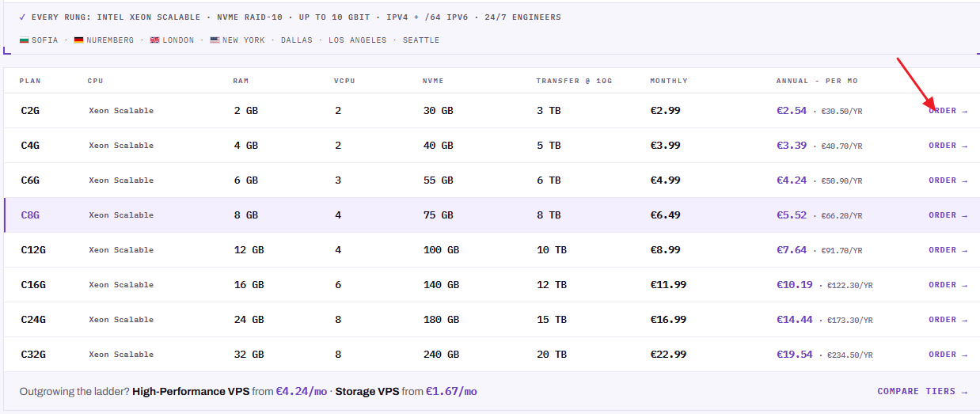Click the C16G plan name

click(x=33, y=285)
